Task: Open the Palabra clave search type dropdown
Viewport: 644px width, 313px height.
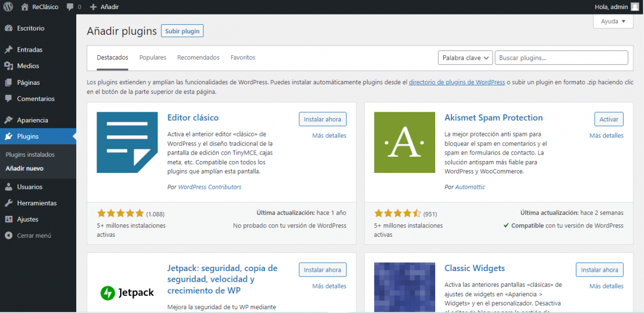Action: pyautogui.click(x=465, y=58)
